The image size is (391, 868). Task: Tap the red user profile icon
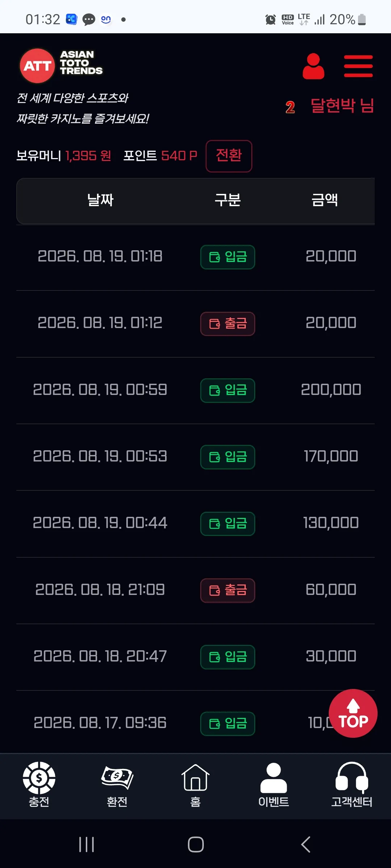click(314, 66)
